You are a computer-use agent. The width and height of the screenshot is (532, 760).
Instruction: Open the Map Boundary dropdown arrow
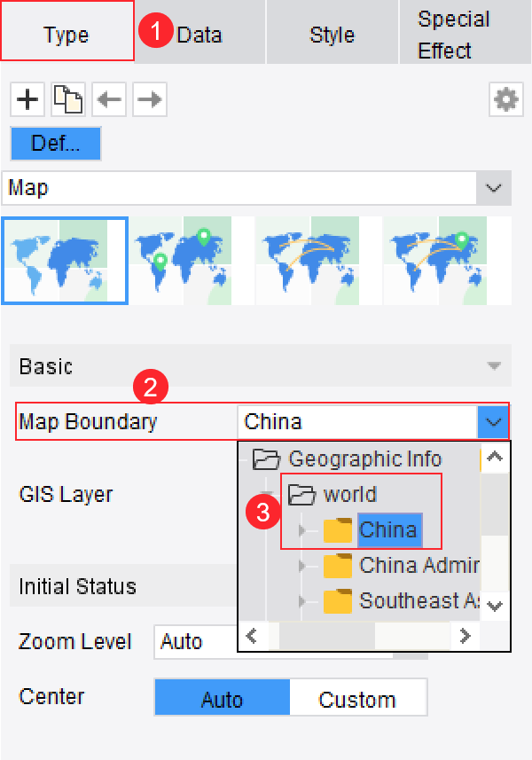point(493,422)
